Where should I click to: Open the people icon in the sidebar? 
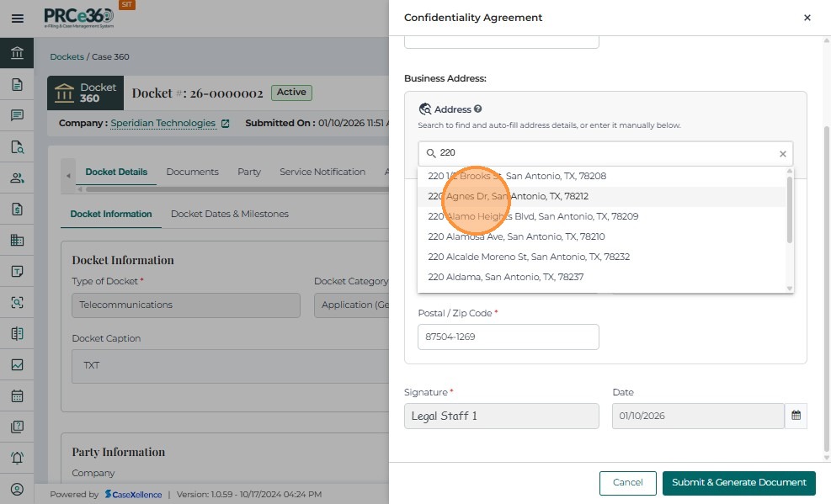pos(17,178)
